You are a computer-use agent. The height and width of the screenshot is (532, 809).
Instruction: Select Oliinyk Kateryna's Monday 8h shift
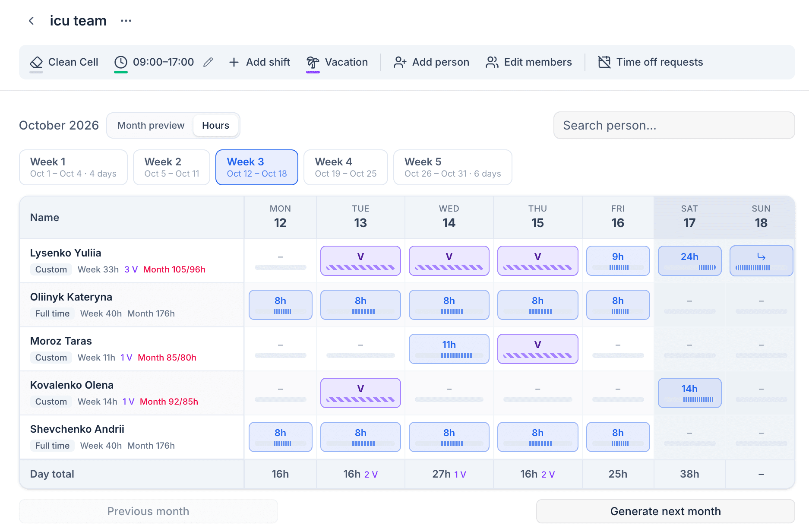coord(281,305)
